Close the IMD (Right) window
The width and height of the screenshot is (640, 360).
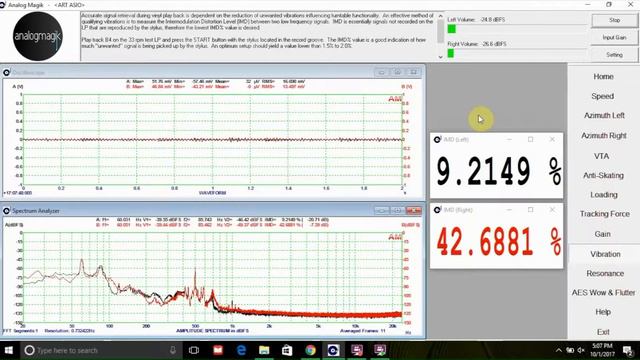coord(552,210)
